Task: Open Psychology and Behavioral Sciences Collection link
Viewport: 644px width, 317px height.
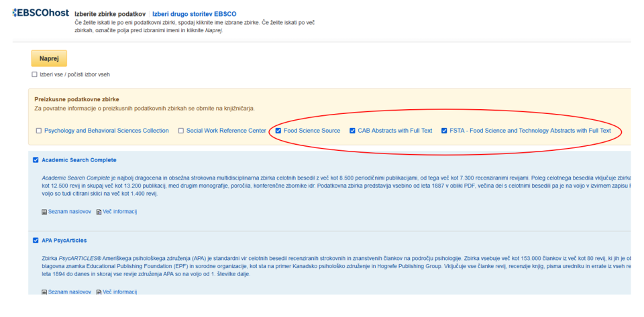Action: coord(107,131)
